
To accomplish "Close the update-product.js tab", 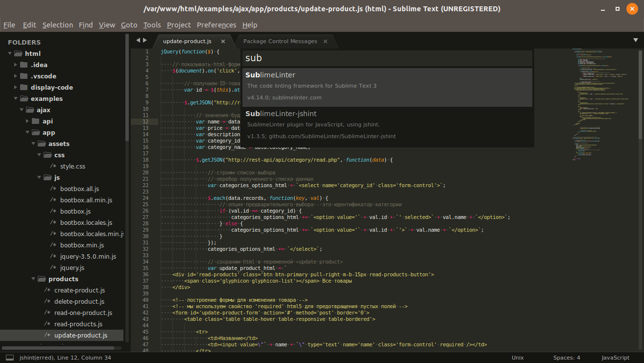I will 223,41.
